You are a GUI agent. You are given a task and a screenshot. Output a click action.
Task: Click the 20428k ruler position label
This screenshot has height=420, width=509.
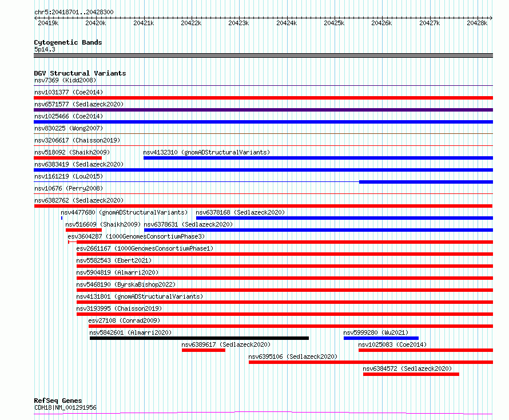[x=477, y=23]
